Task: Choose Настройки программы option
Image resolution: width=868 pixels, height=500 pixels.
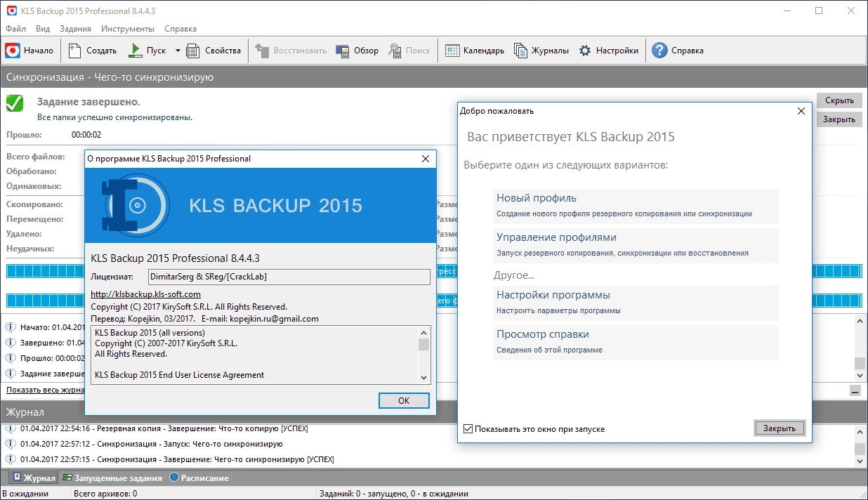Action: [636, 303]
